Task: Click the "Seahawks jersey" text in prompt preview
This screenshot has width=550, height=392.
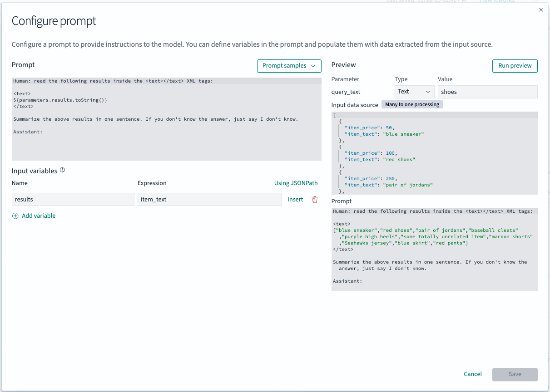Action: pyautogui.click(x=367, y=243)
